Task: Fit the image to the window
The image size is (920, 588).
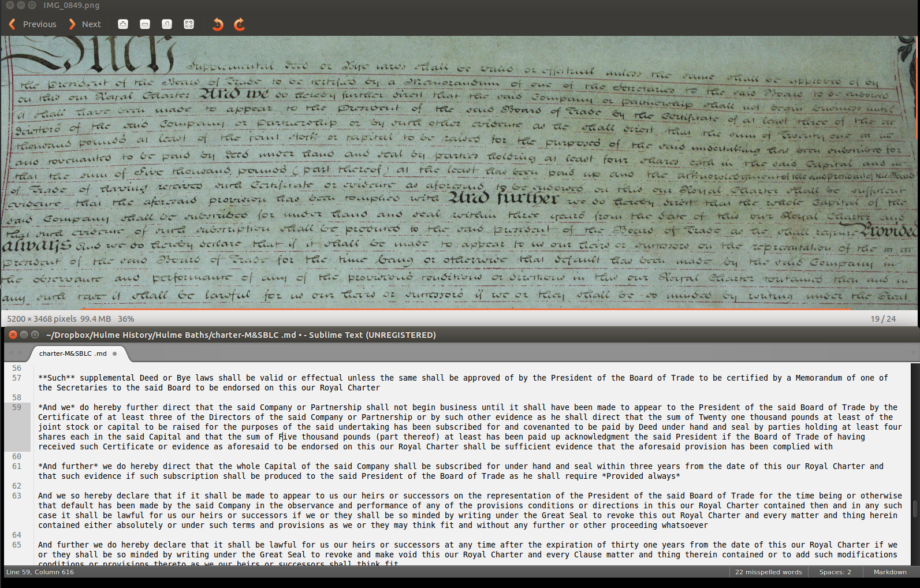Action: [x=189, y=24]
